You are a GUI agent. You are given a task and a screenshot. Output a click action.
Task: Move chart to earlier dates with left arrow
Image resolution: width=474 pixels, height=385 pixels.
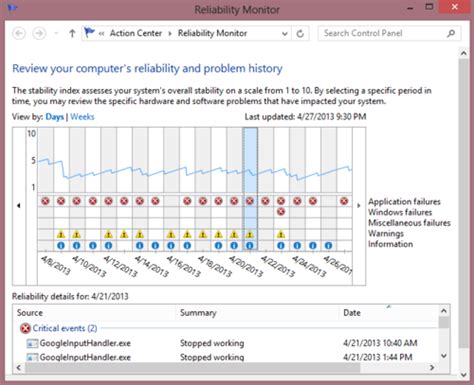coord(19,206)
